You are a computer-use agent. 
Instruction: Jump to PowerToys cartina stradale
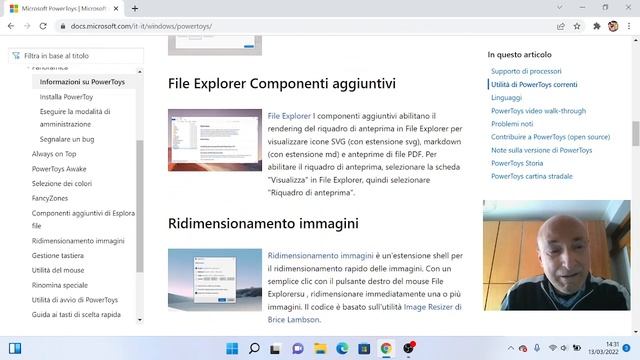click(x=531, y=176)
